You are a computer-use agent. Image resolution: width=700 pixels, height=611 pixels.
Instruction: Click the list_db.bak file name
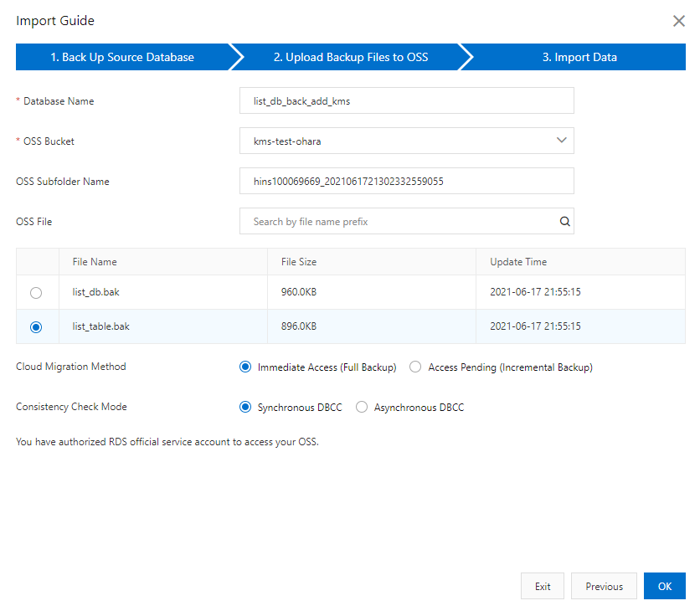(96, 292)
